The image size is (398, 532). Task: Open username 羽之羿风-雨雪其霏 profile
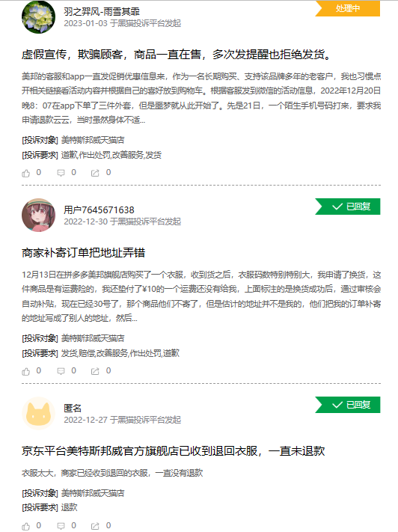click(x=102, y=12)
